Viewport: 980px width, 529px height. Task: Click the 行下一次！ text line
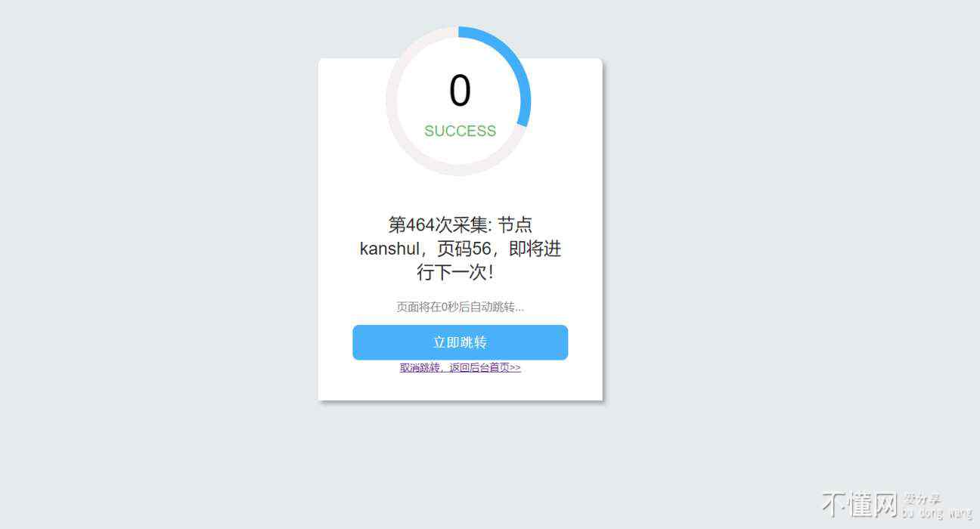[x=456, y=272]
